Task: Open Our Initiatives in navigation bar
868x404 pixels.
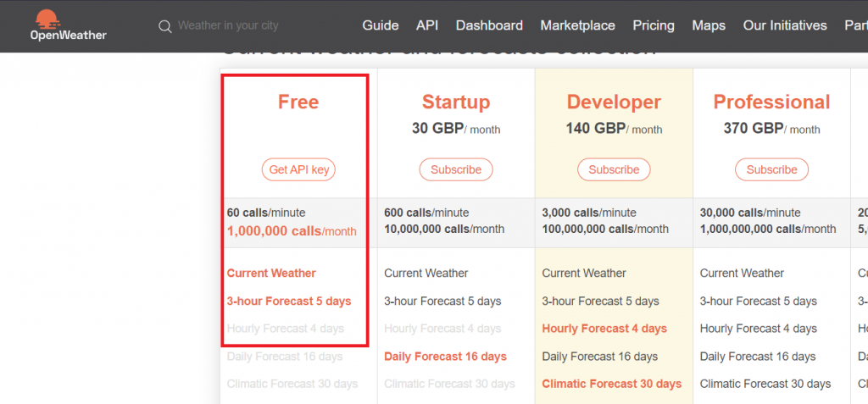Action: click(x=785, y=25)
